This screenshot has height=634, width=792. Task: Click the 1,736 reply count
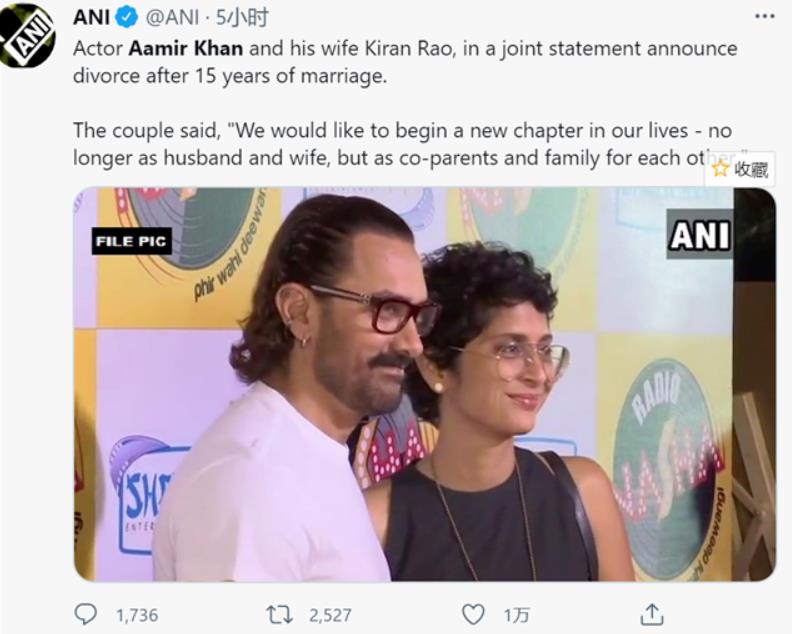pos(136,615)
